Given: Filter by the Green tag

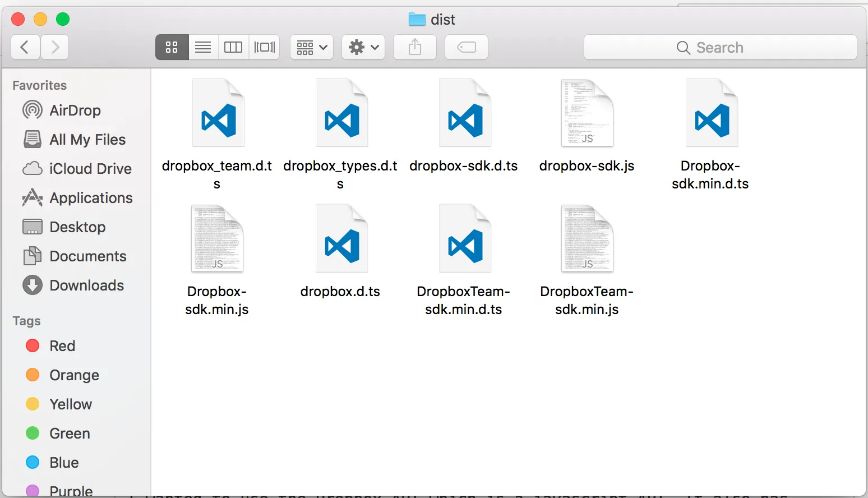Looking at the screenshot, I should [x=76, y=433].
